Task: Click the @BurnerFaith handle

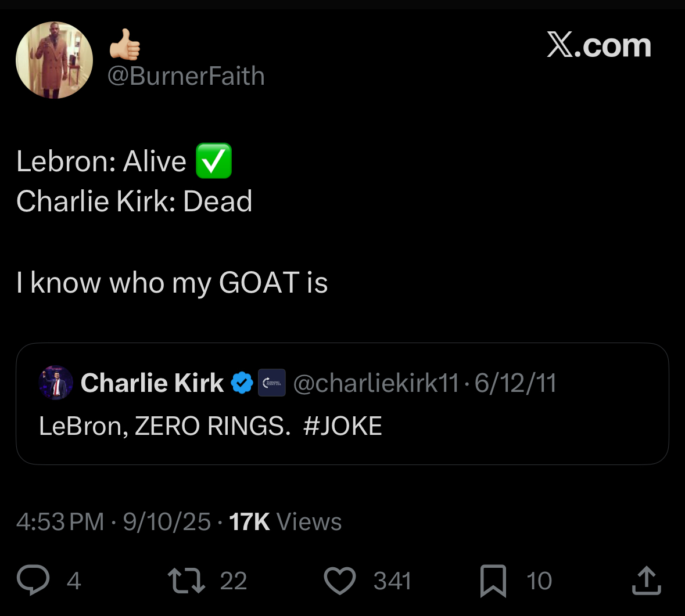Action: point(186,76)
